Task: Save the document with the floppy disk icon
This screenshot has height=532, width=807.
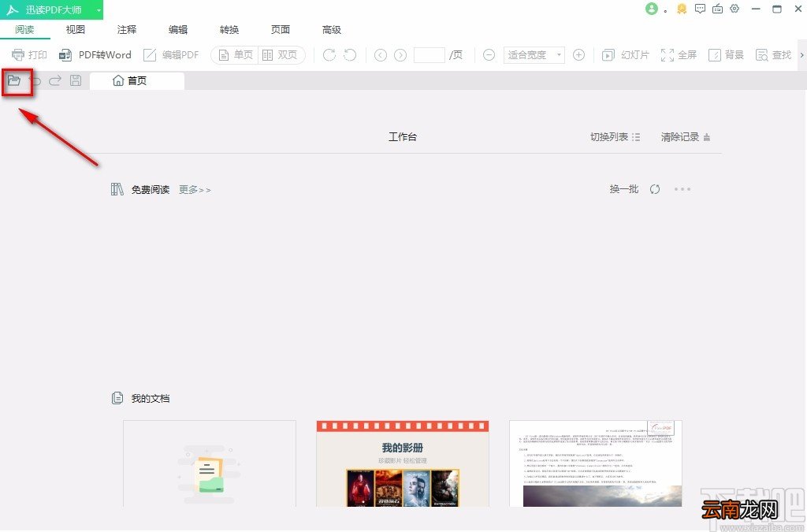Action: click(76, 80)
